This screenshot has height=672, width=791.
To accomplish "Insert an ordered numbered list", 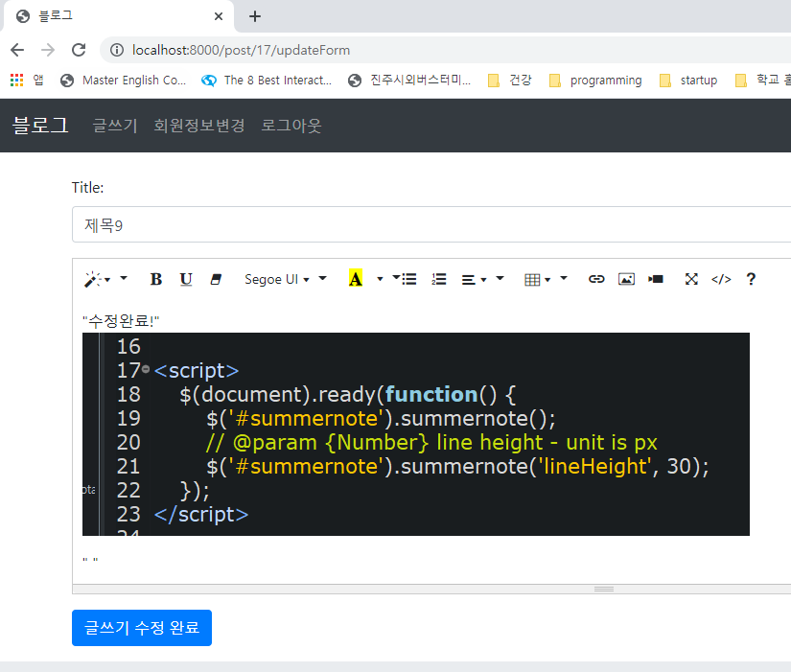I will click(439, 279).
